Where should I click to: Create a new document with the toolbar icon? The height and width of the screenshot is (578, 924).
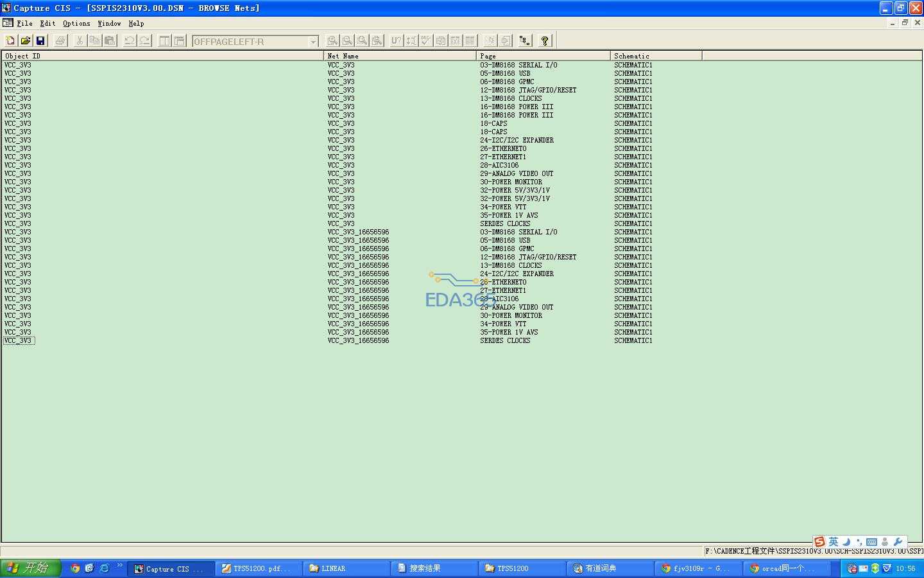pos(10,41)
